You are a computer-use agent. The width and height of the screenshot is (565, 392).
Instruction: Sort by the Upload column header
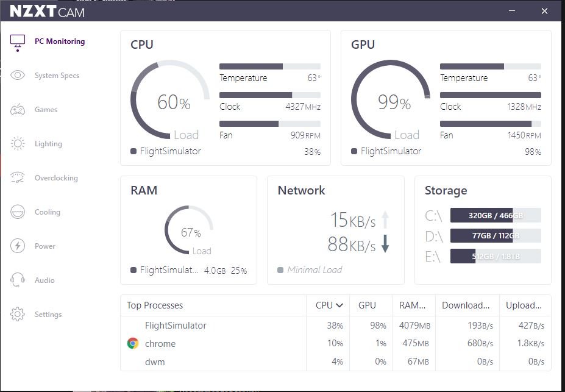(524, 305)
